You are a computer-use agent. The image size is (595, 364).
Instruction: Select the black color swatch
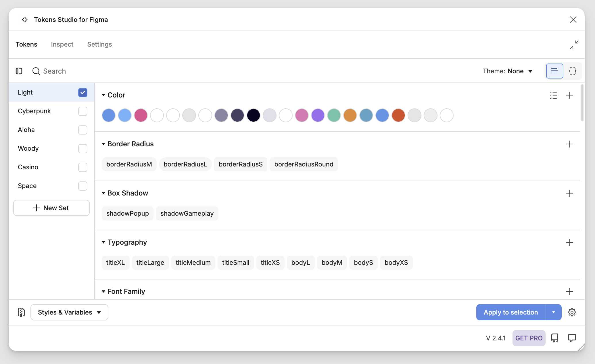pos(254,116)
